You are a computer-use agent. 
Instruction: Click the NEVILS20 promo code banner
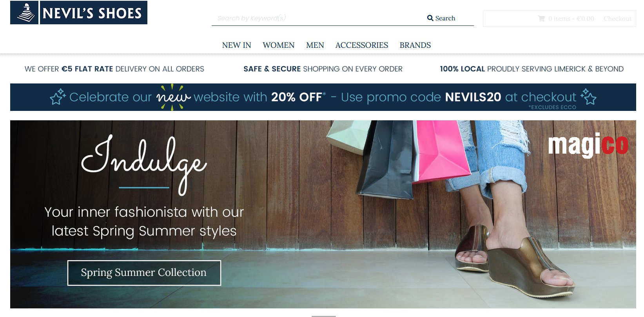coord(323,97)
